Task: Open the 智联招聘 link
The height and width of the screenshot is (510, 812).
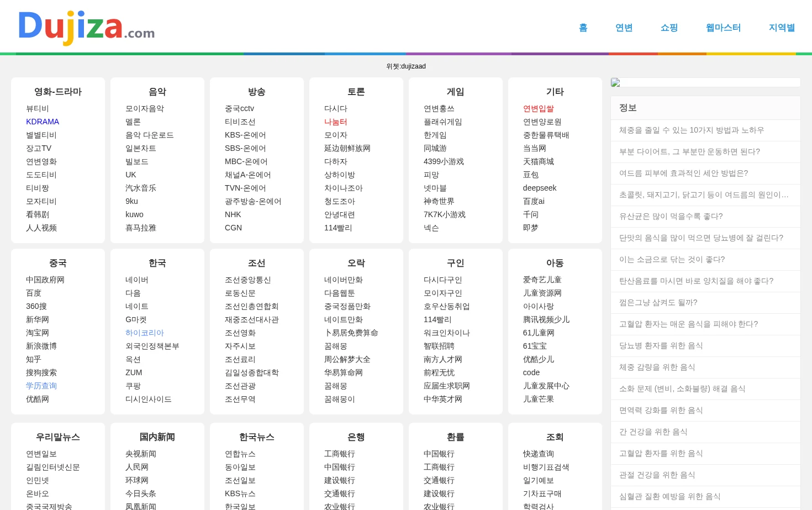Action: point(439,346)
